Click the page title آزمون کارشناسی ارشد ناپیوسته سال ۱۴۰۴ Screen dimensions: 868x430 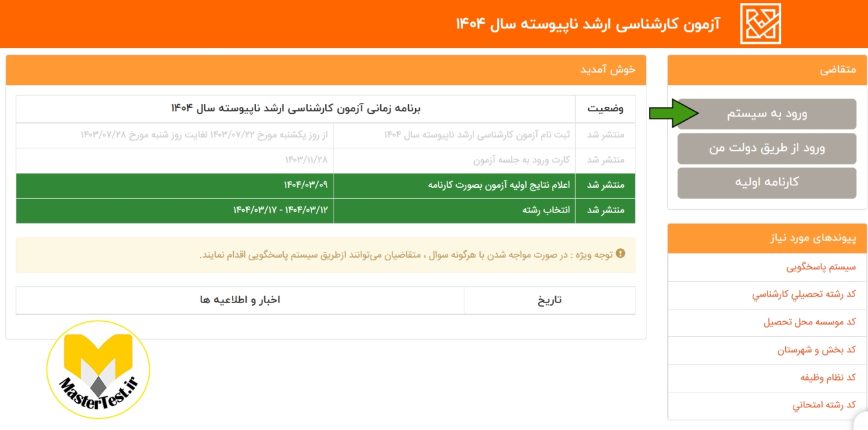pyautogui.click(x=588, y=24)
